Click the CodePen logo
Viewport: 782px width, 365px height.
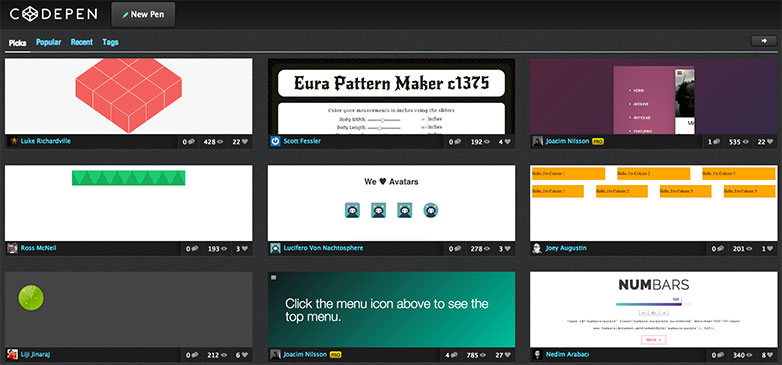tap(53, 14)
